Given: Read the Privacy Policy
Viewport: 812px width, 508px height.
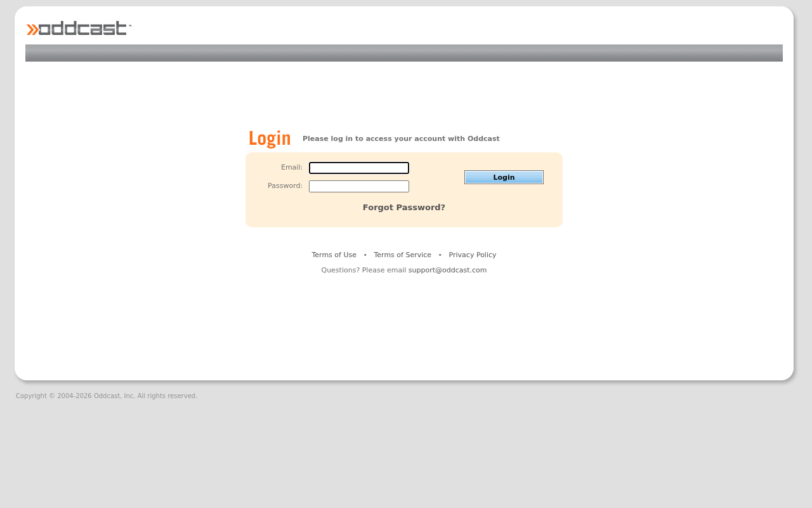Looking at the screenshot, I should (x=473, y=255).
